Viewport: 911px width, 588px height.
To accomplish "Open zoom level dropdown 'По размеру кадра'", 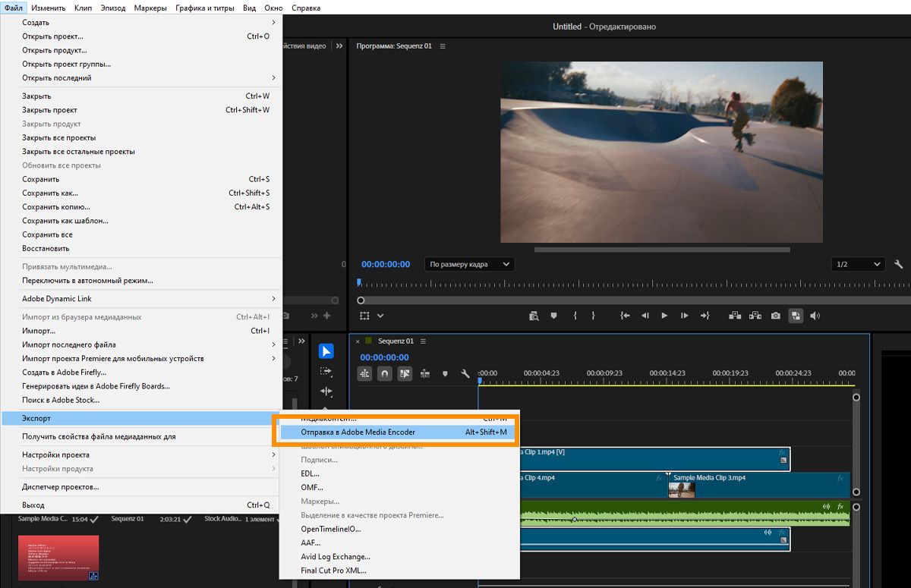I will pyautogui.click(x=469, y=264).
